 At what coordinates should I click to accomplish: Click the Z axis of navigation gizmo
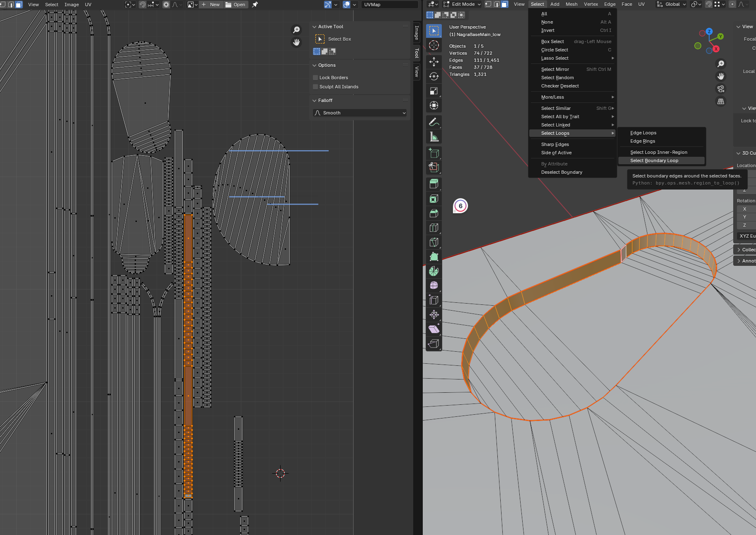(709, 32)
